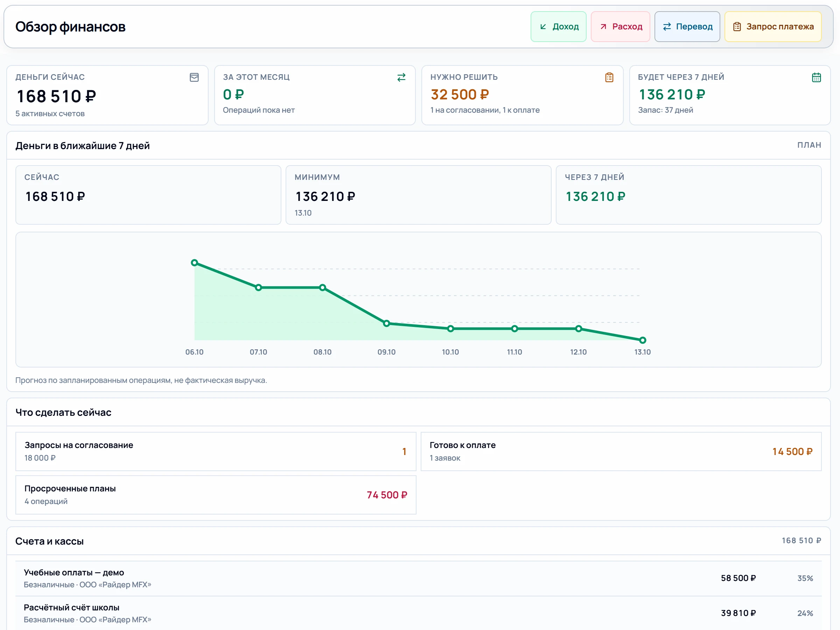Viewport: 840px width, 630px height.
Task: Click the transfer arrows icon in За этот месяц card
Action: tap(401, 77)
